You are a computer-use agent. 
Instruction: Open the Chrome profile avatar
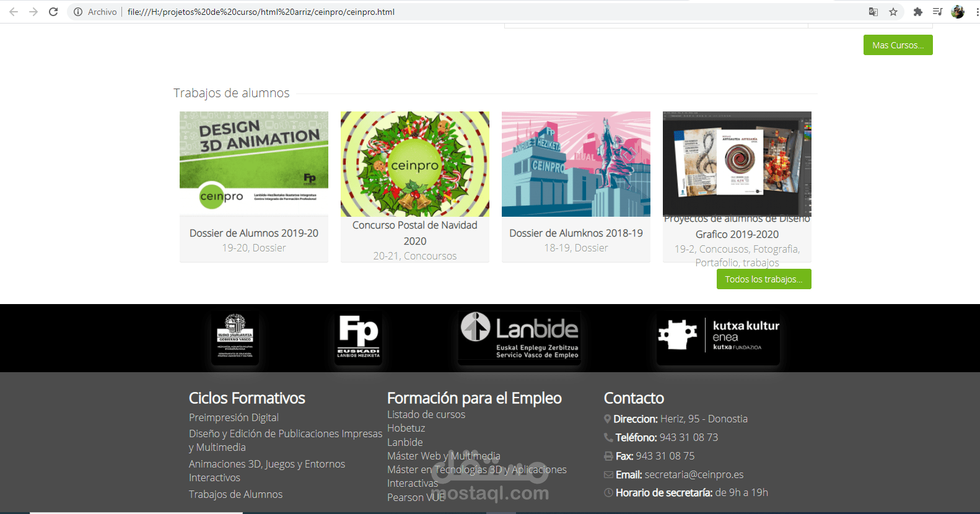pos(958,12)
